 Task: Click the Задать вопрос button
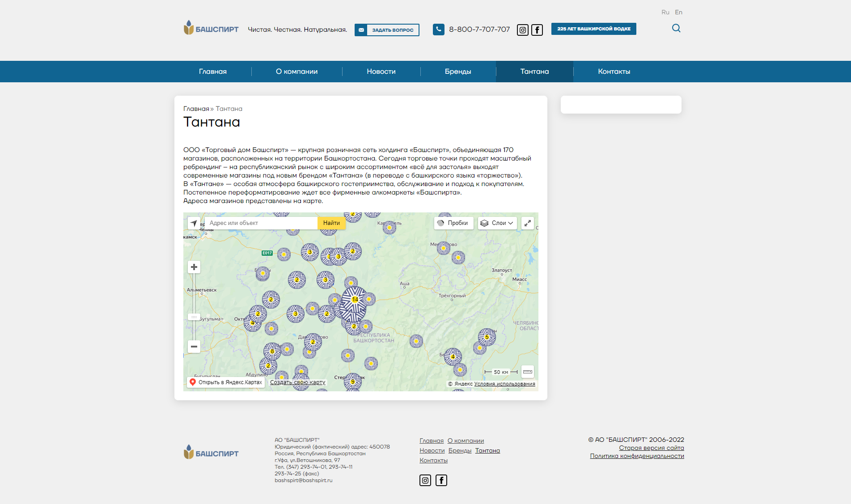tap(387, 30)
